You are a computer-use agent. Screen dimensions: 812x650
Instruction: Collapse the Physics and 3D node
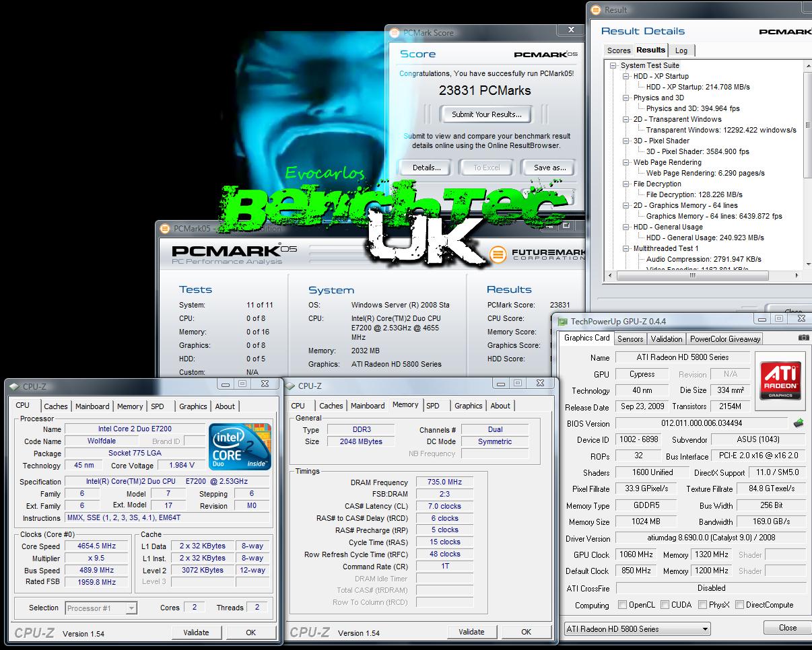click(x=626, y=98)
